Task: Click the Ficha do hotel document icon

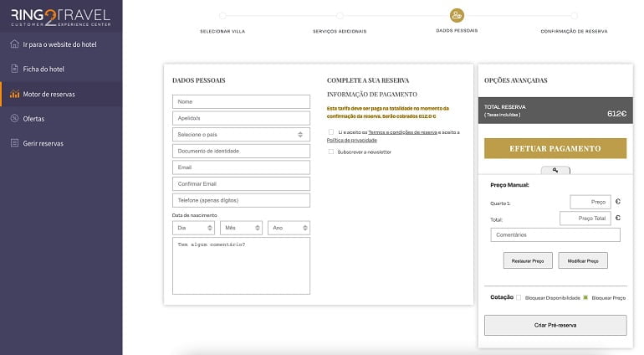Action: point(15,69)
